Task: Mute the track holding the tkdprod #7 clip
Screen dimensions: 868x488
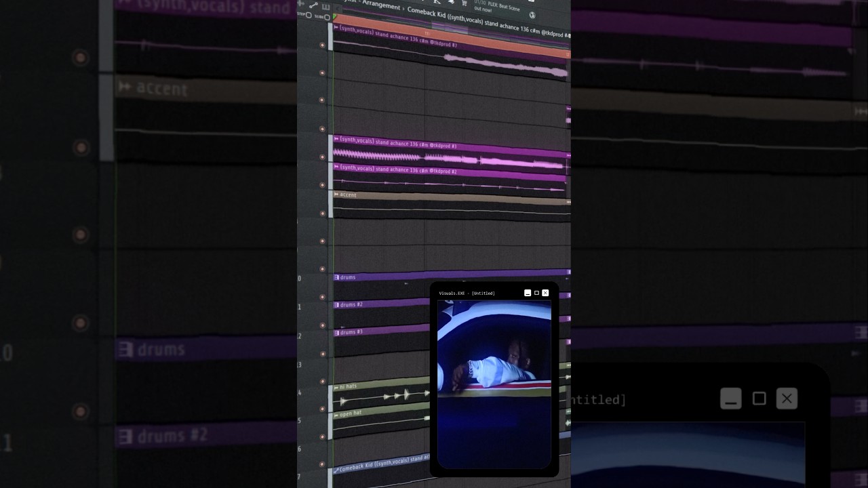Action: tap(322, 45)
